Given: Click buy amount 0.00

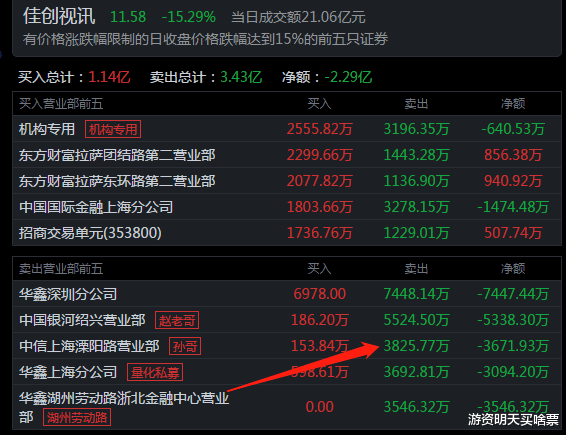Looking at the screenshot, I should (319, 407).
